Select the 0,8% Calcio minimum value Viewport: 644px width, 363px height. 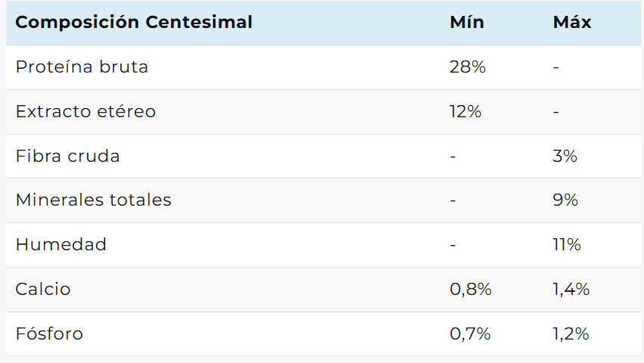point(470,290)
